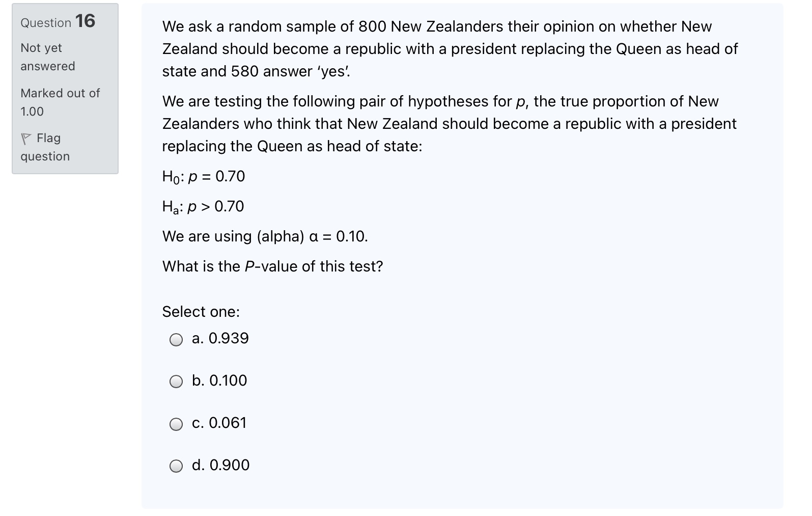The height and width of the screenshot is (516, 812).
Task: Select radio button for answer d. 0.900
Action: pyautogui.click(x=176, y=465)
